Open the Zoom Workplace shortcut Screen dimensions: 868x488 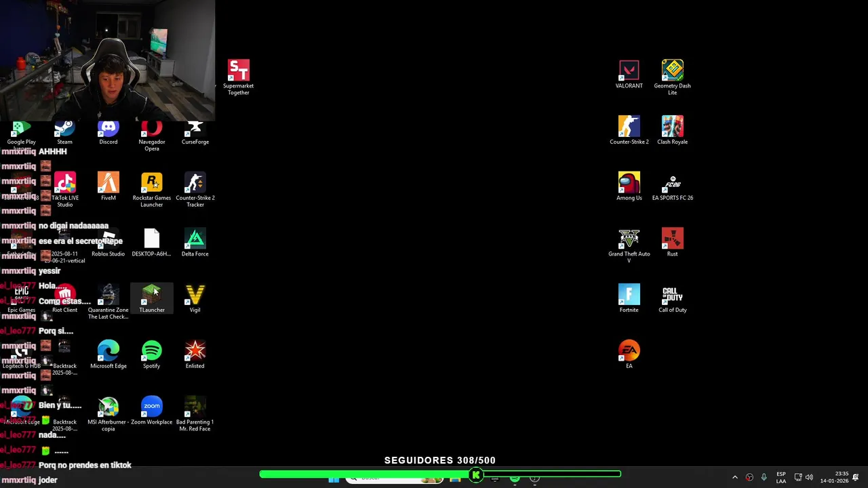pos(151,411)
